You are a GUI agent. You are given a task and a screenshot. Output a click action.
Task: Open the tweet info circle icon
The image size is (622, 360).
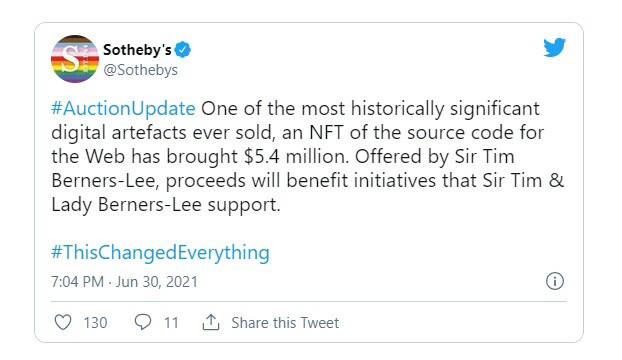pyautogui.click(x=555, y=281)
